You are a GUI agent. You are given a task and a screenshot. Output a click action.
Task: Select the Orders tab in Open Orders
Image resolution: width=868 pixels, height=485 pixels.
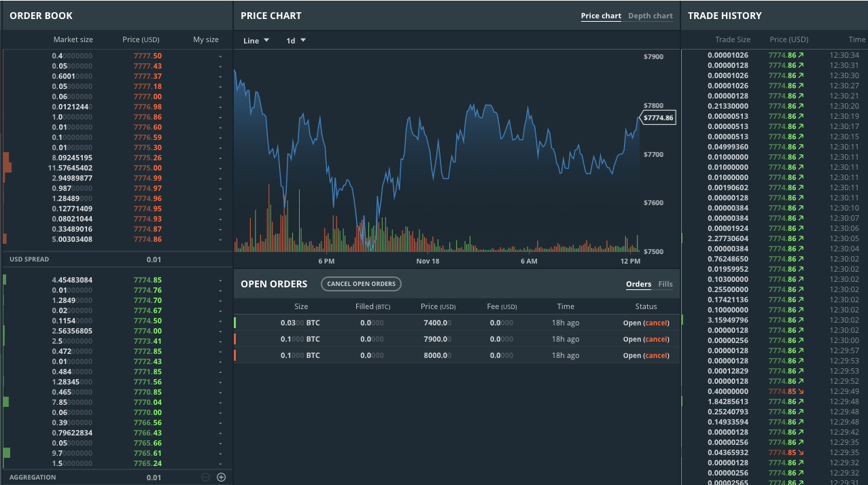(x=638, y=284)
